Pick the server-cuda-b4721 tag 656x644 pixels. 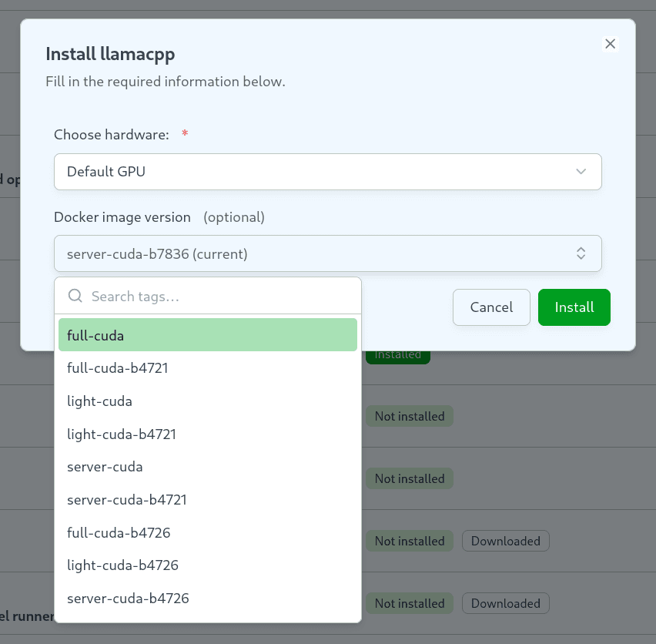coord(208,500)
